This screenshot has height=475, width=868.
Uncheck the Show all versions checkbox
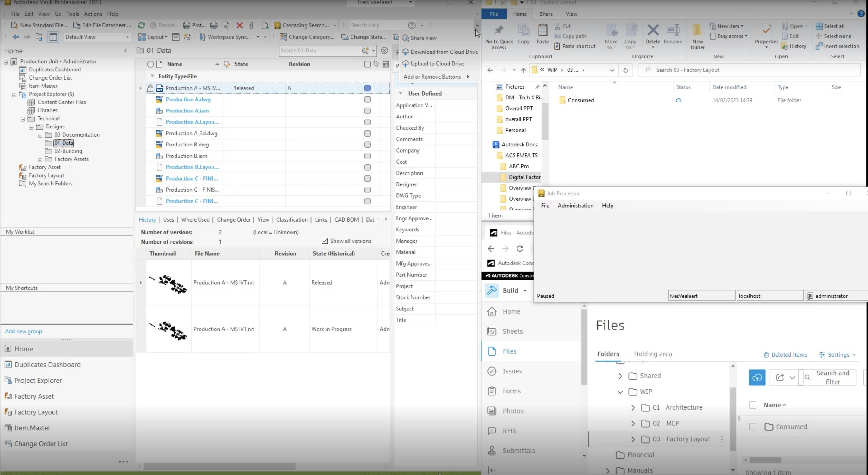pyautogui.click(x=325, y=241)
